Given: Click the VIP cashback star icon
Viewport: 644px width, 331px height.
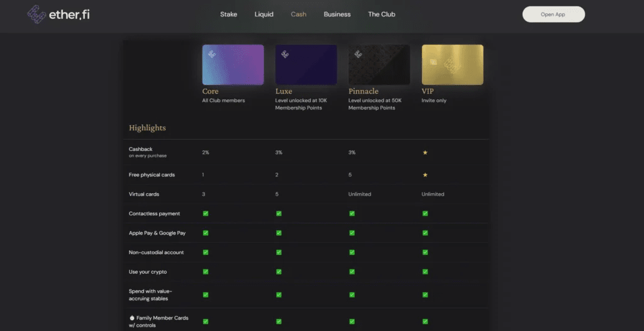Looking at the screenshot, I should (425, 153).
